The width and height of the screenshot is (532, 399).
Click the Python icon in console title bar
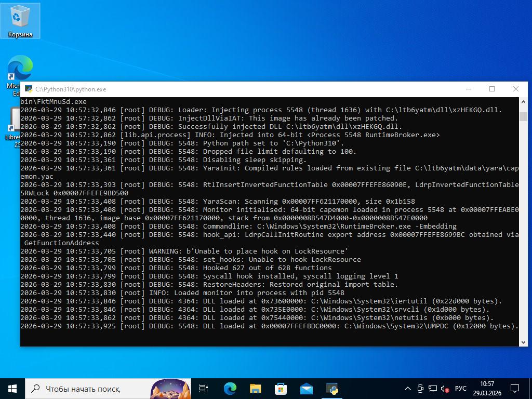(x=29, y=89)
